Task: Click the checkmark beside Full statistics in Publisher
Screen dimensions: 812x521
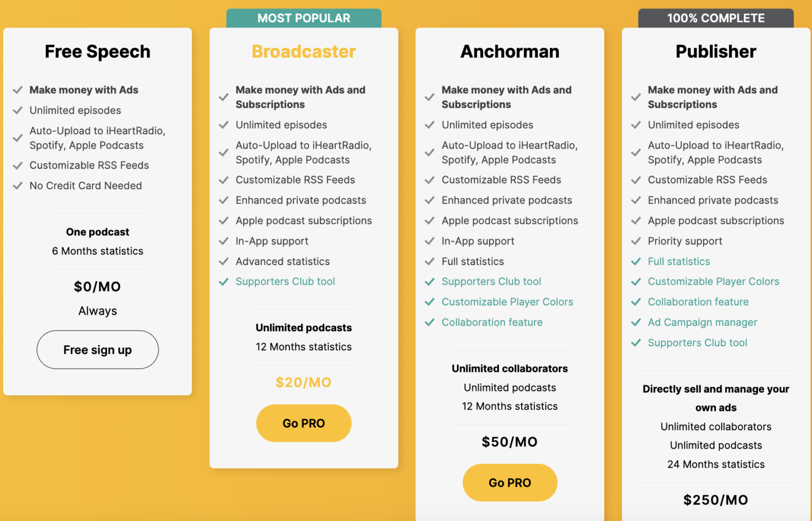Action: coord(635,261)
